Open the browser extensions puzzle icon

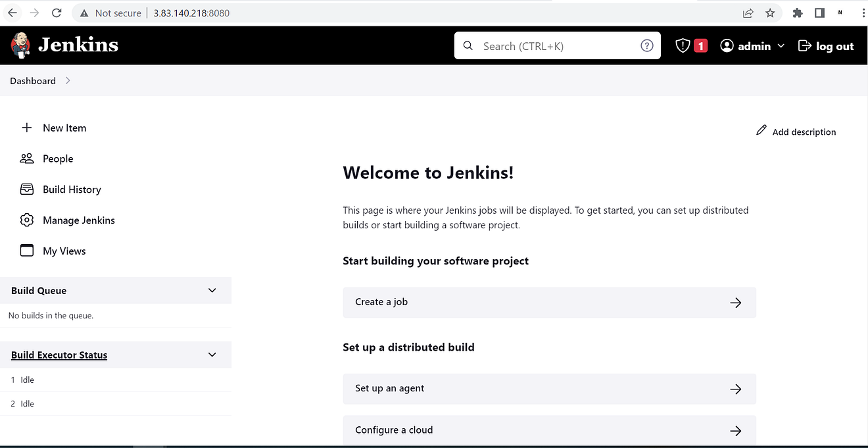(x=798, y=12)
